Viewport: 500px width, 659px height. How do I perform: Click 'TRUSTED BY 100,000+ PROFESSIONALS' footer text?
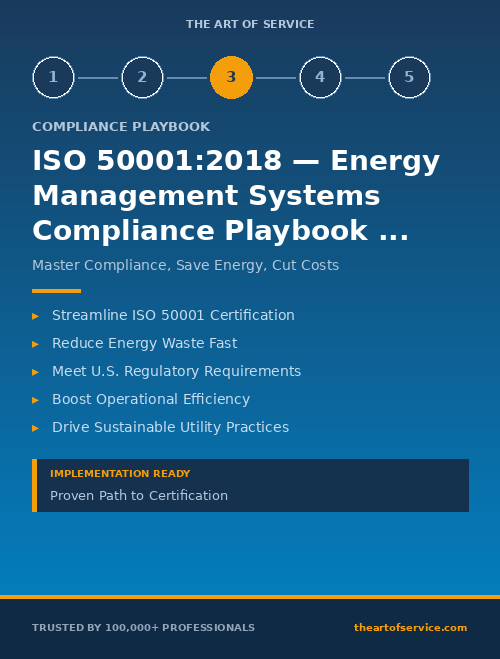(143, 627)
